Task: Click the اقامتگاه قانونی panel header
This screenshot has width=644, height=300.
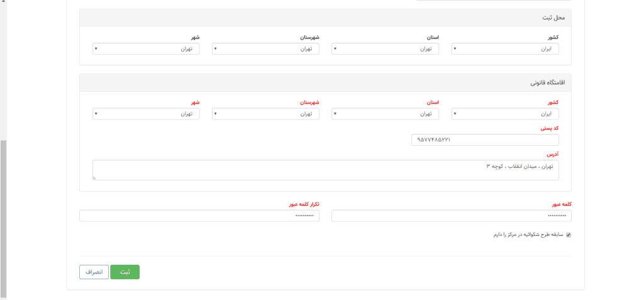Action: 325,82
